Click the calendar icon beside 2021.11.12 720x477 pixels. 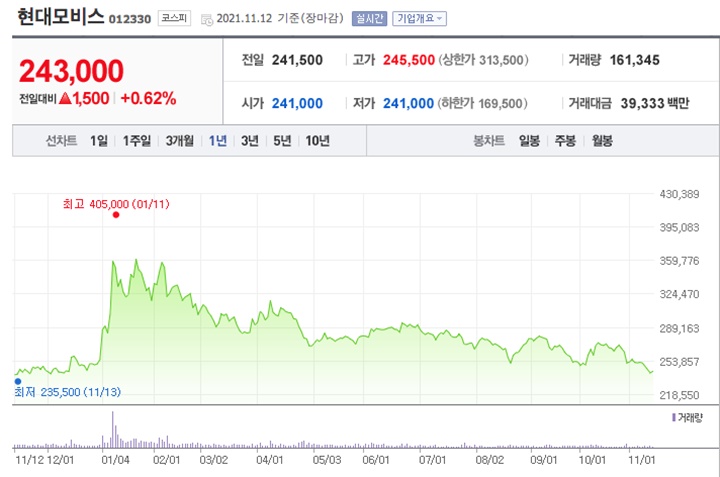[x=207, y=19]
